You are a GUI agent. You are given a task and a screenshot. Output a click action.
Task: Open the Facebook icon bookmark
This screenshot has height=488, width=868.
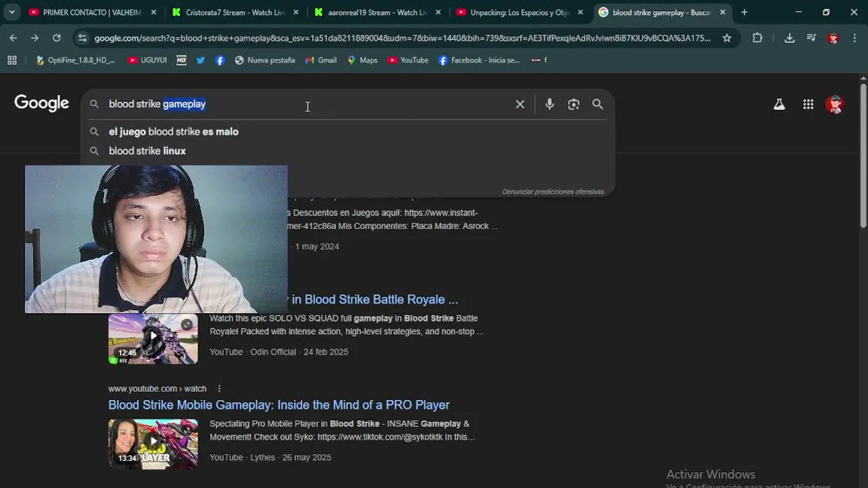[220, 60]
